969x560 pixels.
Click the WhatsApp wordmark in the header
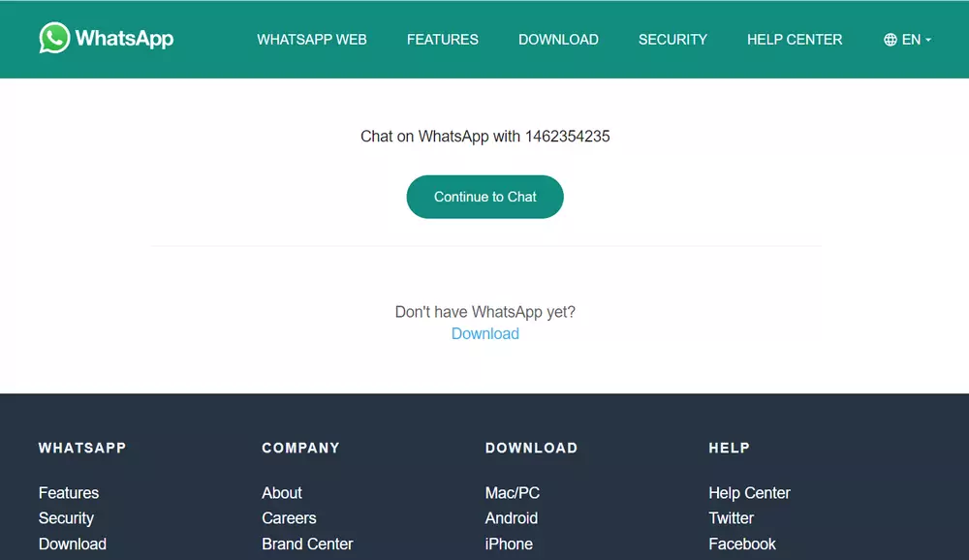tap(124, 39)
